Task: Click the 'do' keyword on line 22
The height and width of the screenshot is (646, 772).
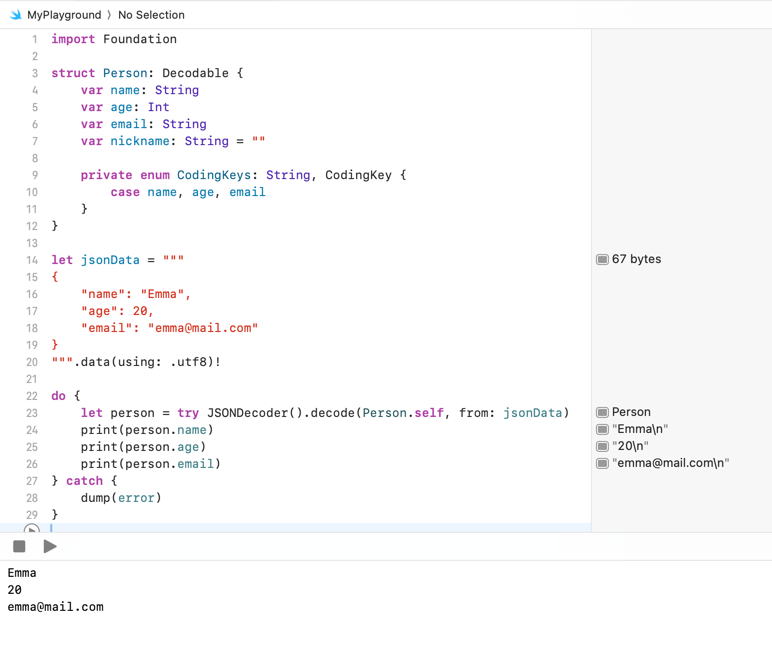Action: click(59, 396)
